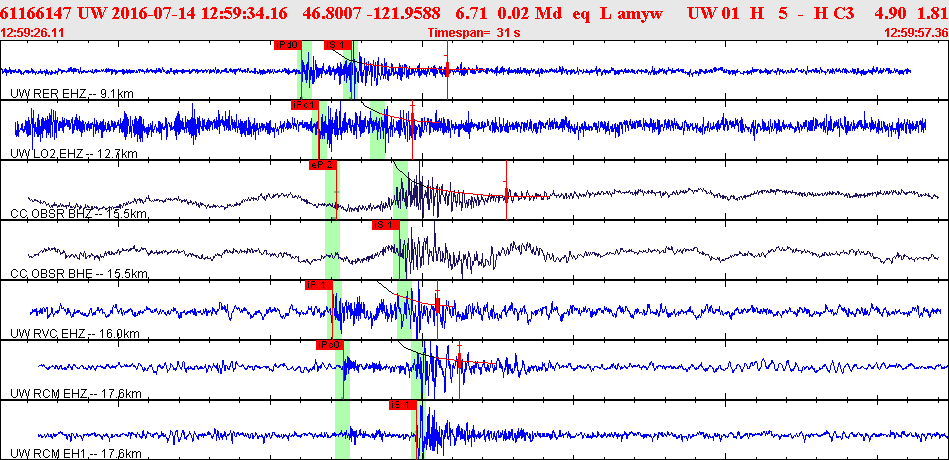The width and height of the screenshot is (949, 460).
Task: Click the coda end marker on RER trace
Action: [x=447, y=70]
